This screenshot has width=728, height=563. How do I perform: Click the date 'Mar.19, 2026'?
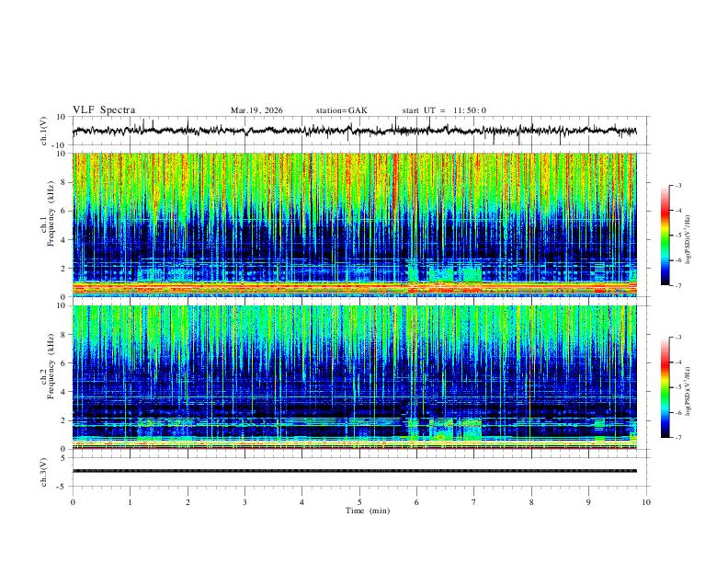click(256, 110)
